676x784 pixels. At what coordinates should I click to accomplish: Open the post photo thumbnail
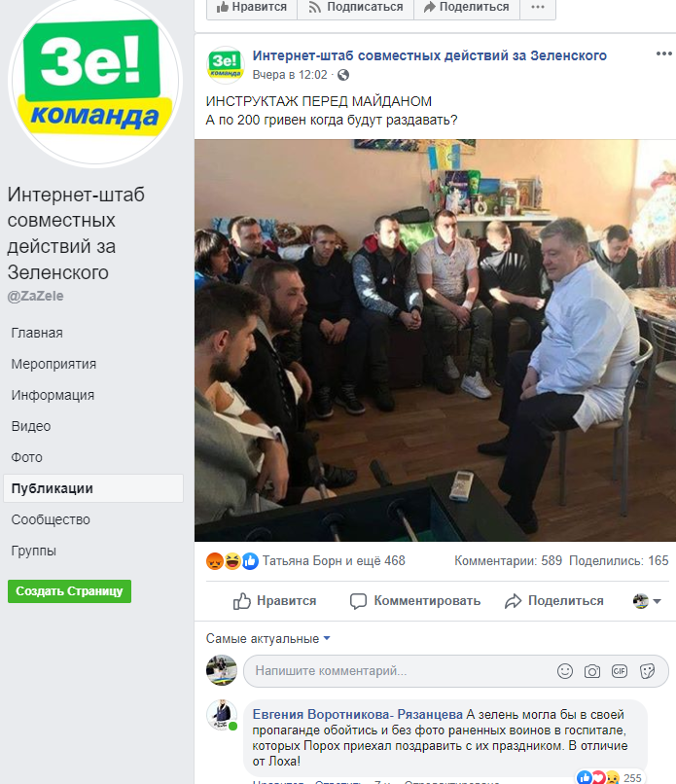435,340
